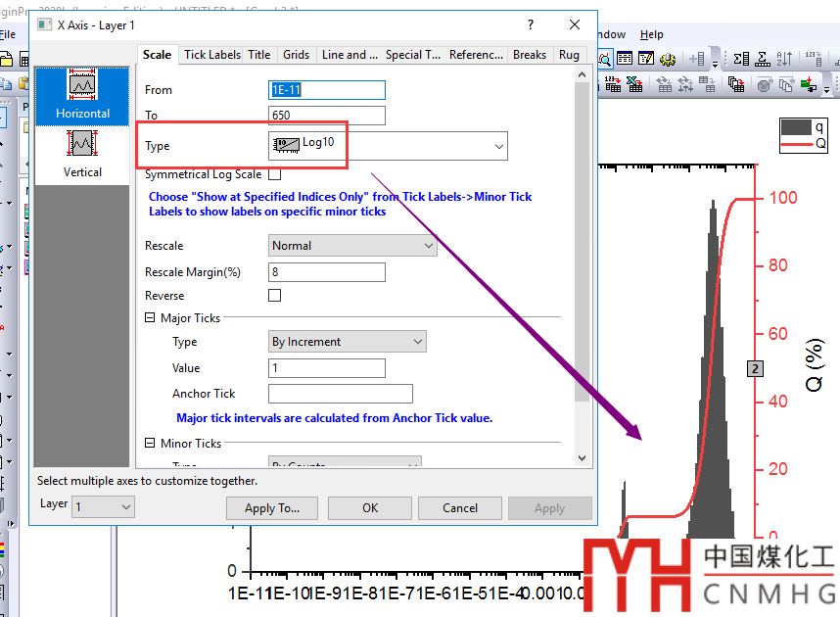Open the axis Type dropdown showing Log10
840x617 pixels.
[x=388, y=146]
